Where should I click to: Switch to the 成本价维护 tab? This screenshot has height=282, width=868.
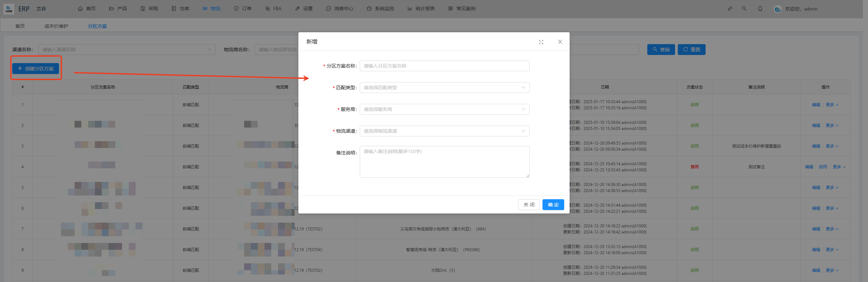coord(56,26)
